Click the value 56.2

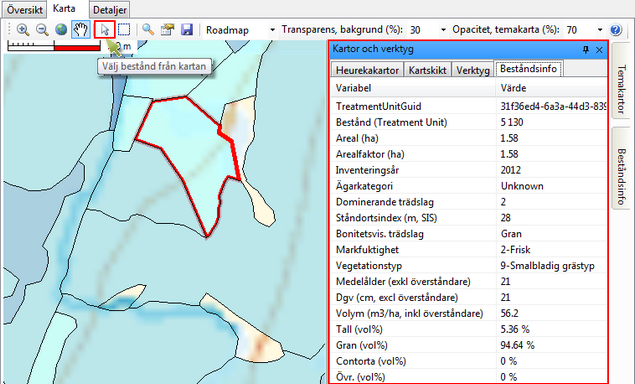pyautogui.click(x=509, y=314)
